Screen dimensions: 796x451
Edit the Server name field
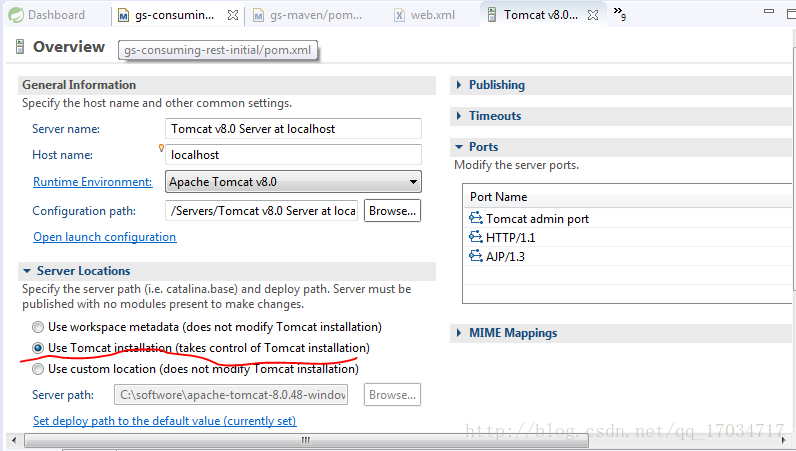293,128
